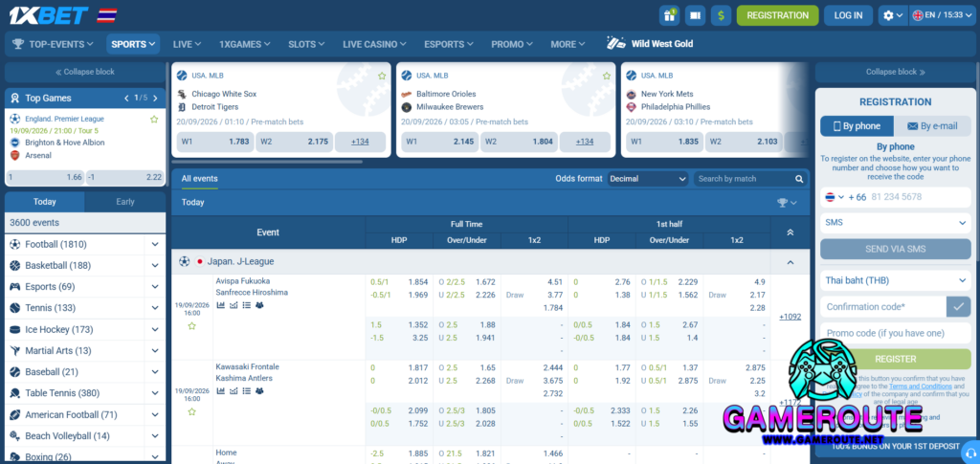
Task: Click the green REGISTRATION button
Action: [x=777, y=15]
